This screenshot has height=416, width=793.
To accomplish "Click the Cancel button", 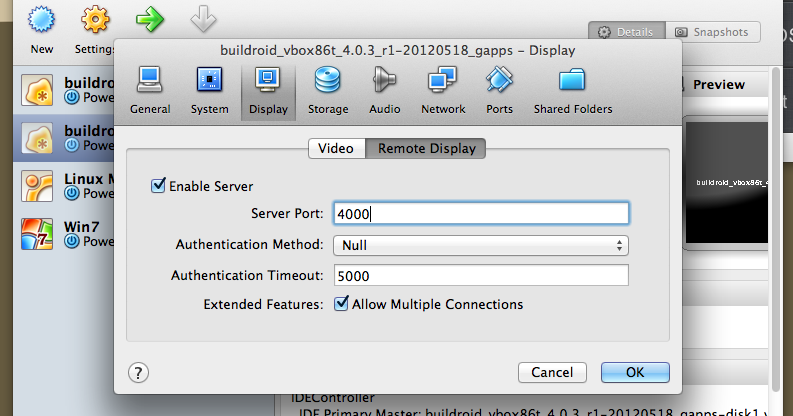I will (x=552, y=373).
